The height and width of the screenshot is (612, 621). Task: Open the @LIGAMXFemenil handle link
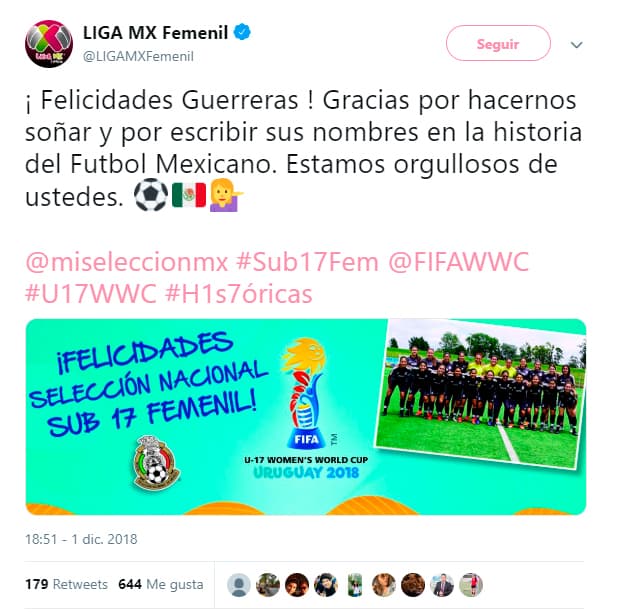pos(138,56)
